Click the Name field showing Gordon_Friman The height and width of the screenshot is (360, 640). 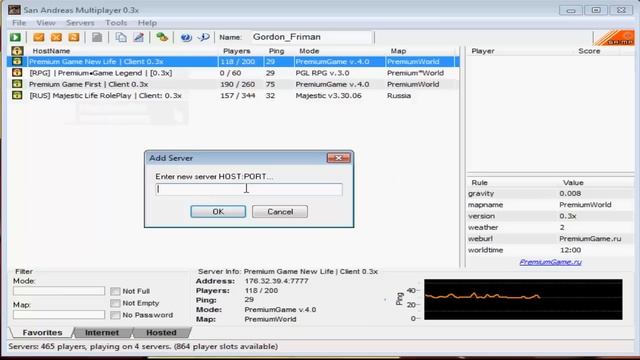(x=311, y=37)
